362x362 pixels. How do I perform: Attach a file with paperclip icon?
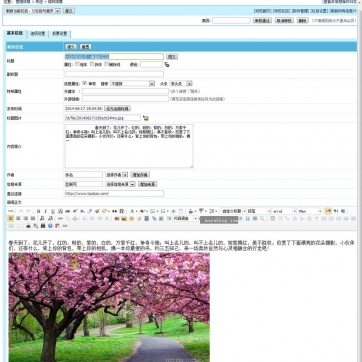(154, 218)
